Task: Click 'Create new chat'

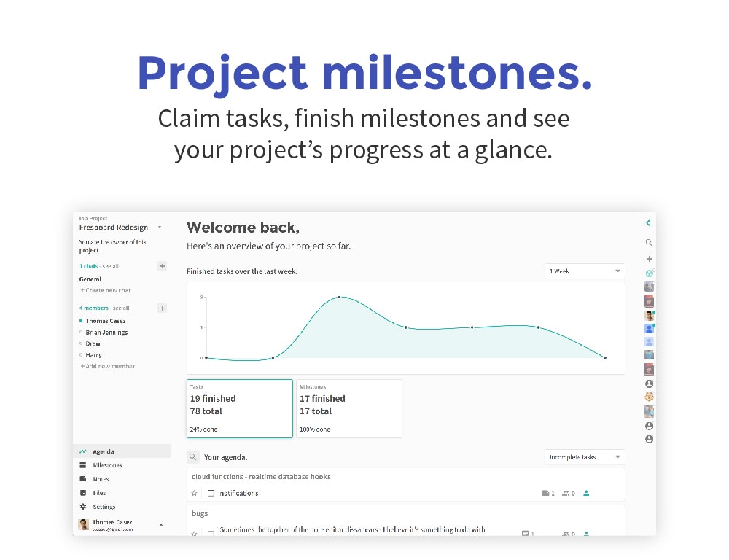Action: [x=106, y=290]
